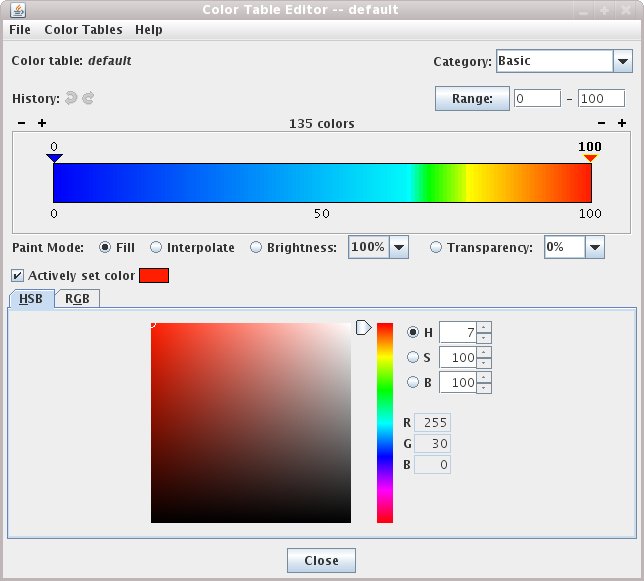Click the left plus icon above color bar
644x581 pixels.
(x=42, y=123)
